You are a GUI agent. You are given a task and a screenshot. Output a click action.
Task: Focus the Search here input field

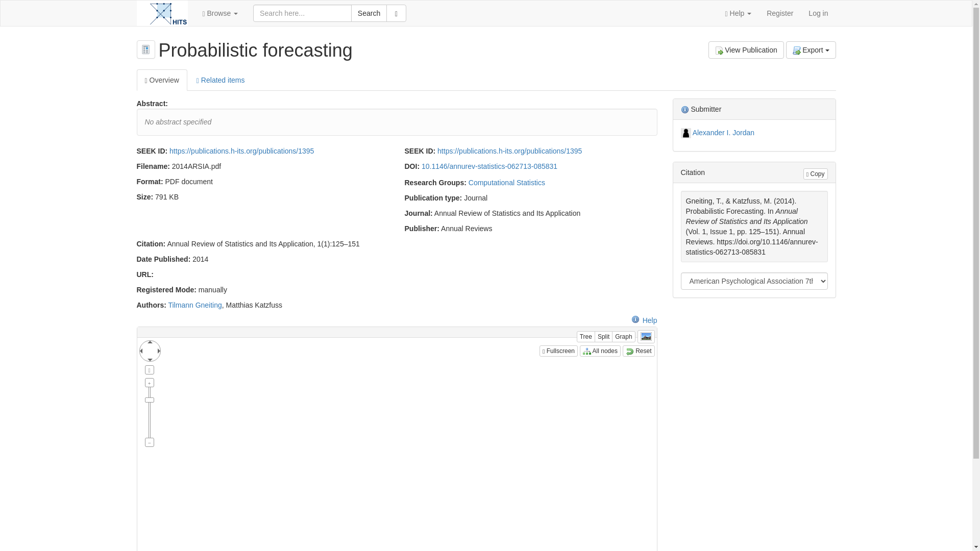click(302, 13)
